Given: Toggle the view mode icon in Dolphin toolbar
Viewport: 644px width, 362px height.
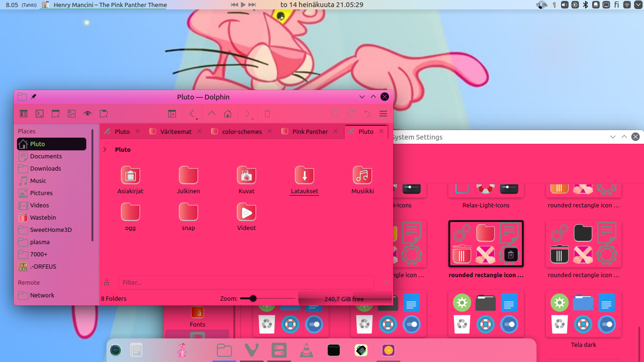Looking at the screenshot, I should tap(24, 114).
